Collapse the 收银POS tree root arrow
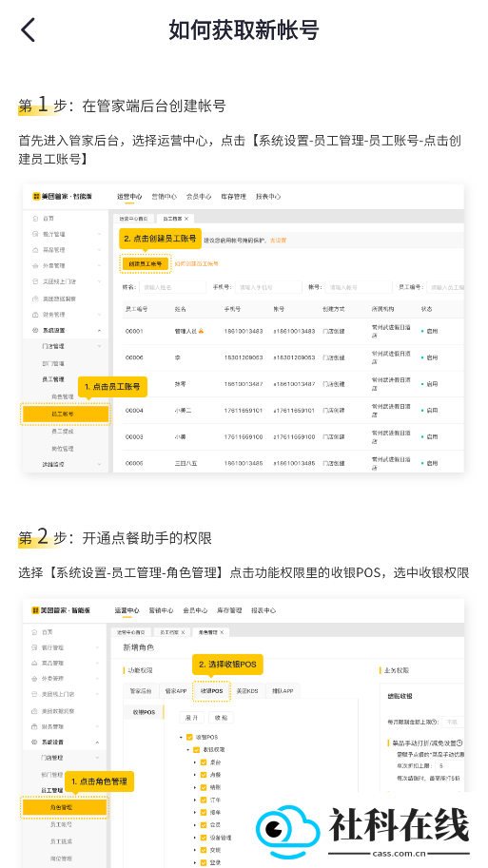Screen dimensions: 488x868 tap(181, 738)
